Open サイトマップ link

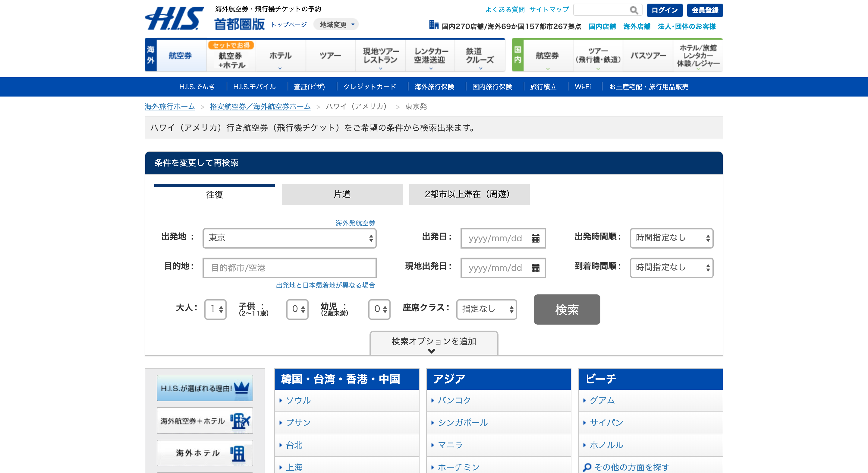pyautogui.click(x=549, y=9)
